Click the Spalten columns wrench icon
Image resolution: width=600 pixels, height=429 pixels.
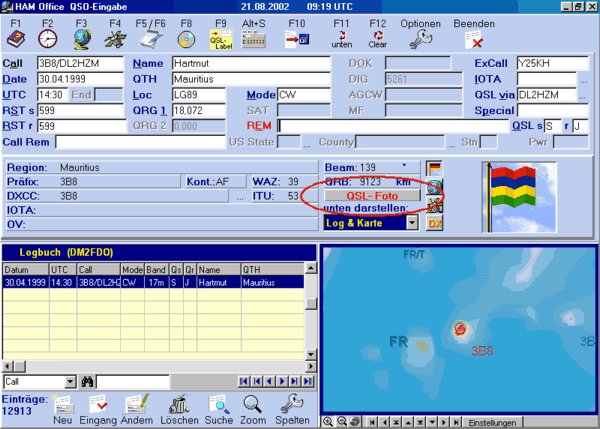point(292,405)
